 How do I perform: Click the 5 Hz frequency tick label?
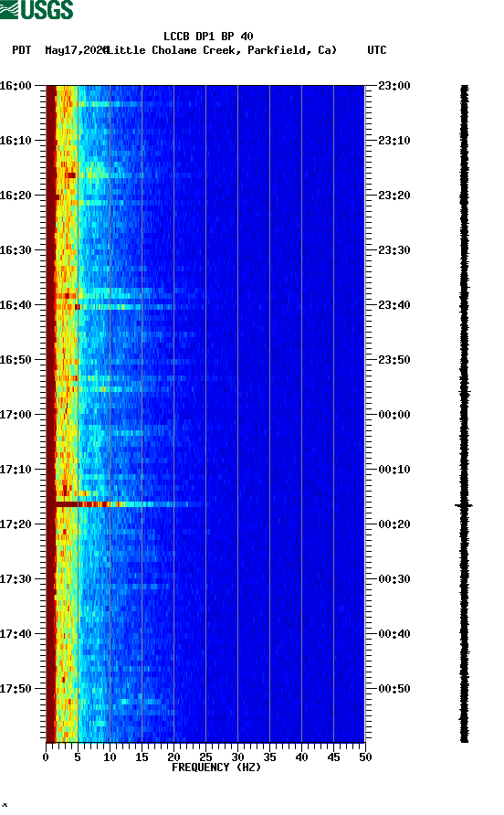click(x=78, y=757)
